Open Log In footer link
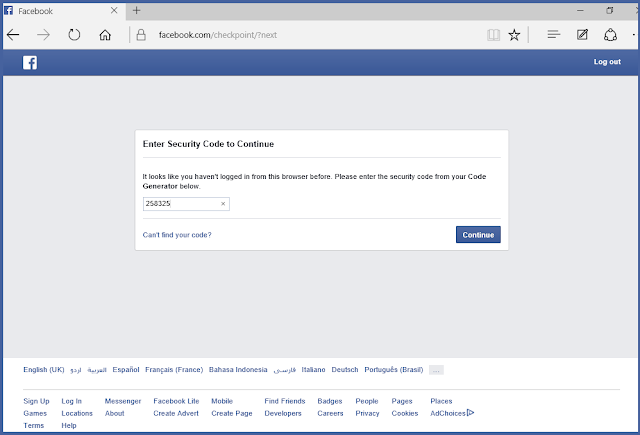The image size is (640, 435). (71, 401)
